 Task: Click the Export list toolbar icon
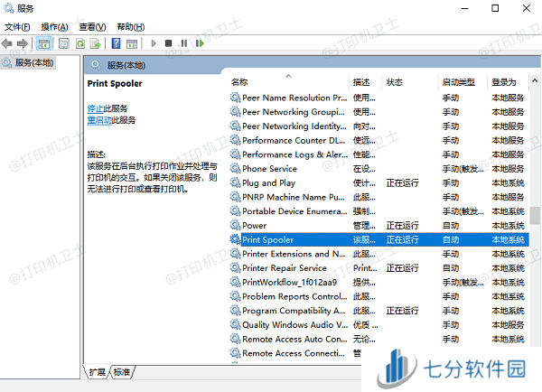tap(97, 43)
